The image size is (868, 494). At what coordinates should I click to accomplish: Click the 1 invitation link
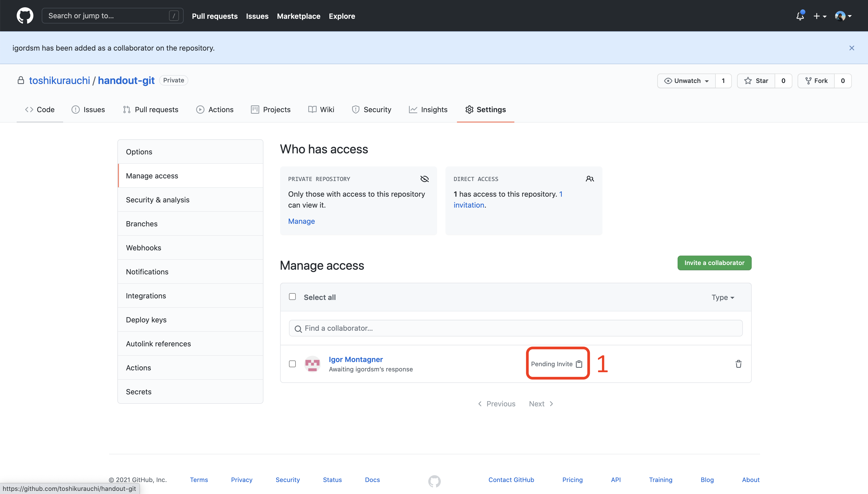(508, 200)
